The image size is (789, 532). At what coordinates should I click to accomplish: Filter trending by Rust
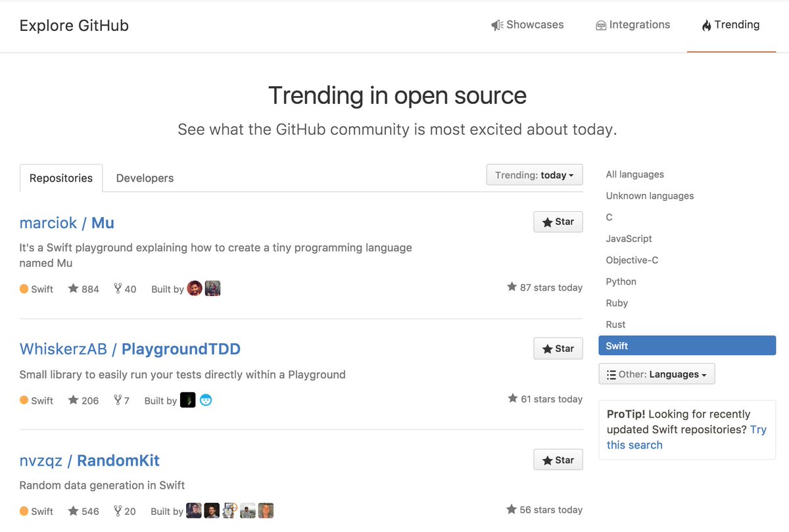(615, 325)
